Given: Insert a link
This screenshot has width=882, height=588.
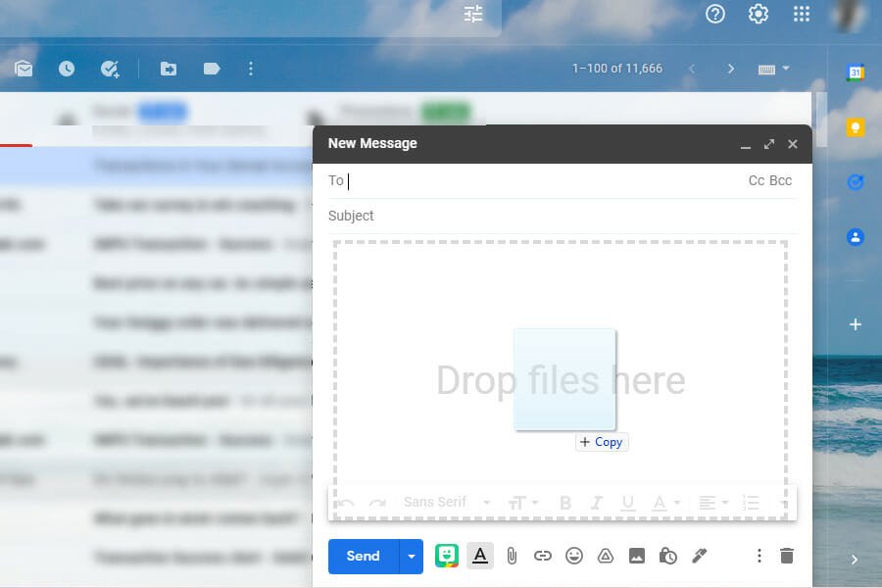Looking at the screenshot, I should pyautogui.click(x=542, y=556).
